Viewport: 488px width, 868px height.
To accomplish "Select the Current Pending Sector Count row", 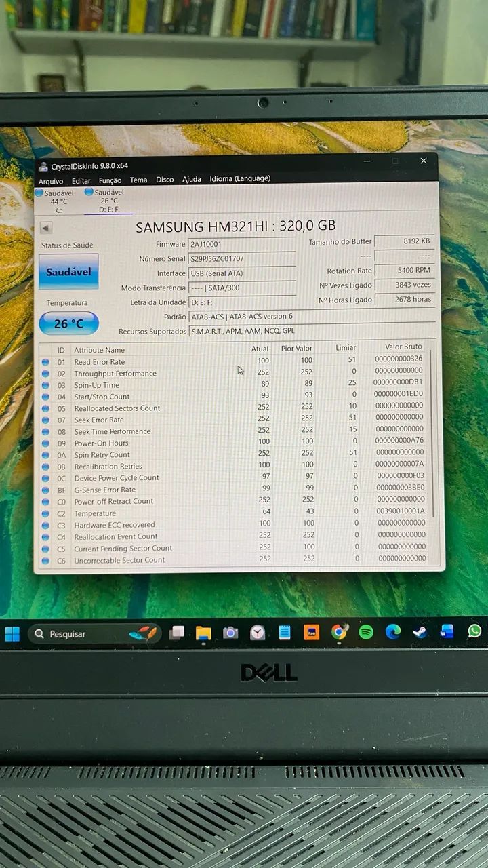I will click(233, 548).
